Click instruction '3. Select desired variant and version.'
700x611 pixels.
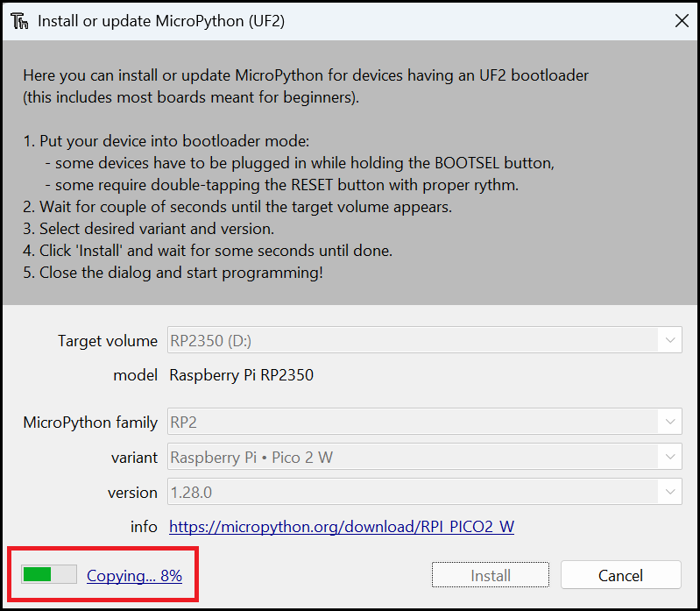(149, 229)
